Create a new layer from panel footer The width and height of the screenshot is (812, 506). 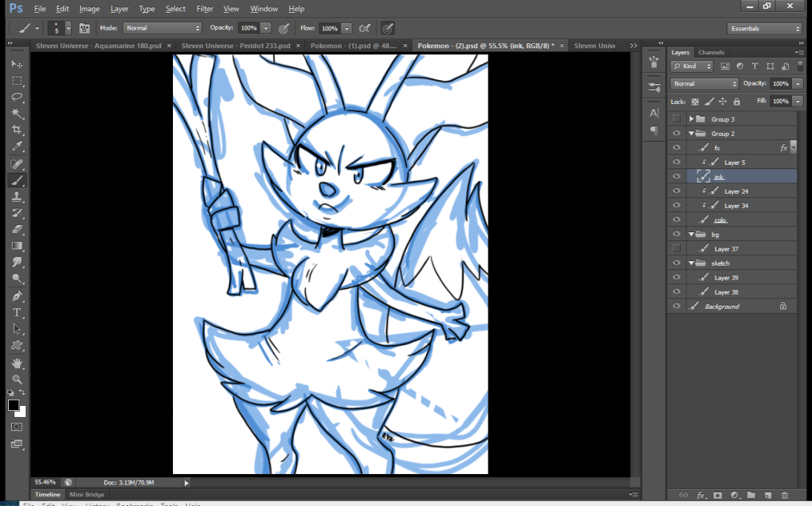pyautogui.click(x=767, y=495)
